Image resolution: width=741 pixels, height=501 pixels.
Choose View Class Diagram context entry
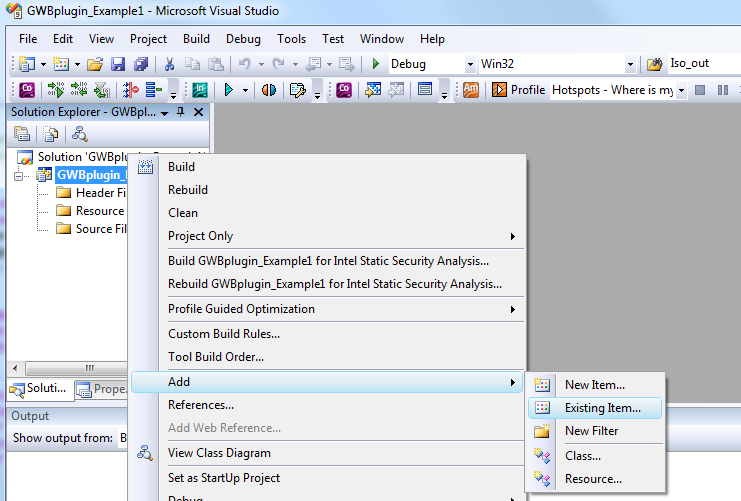coord(327,453)
